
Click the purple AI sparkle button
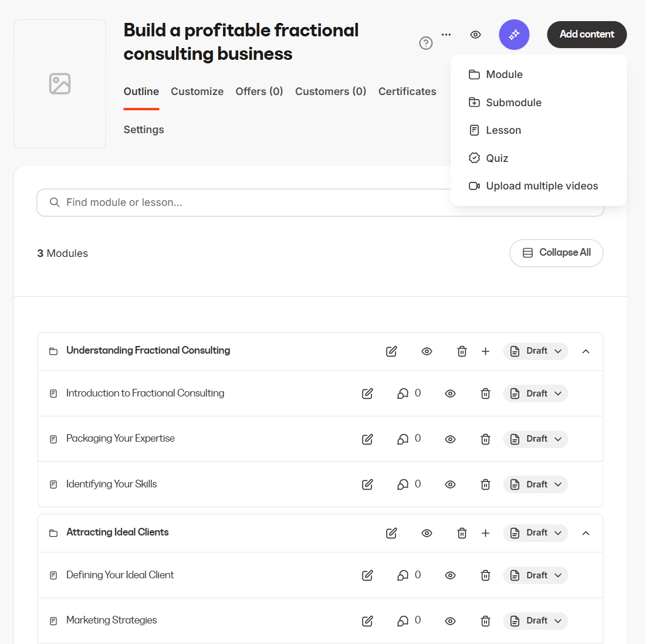point(514,35)
